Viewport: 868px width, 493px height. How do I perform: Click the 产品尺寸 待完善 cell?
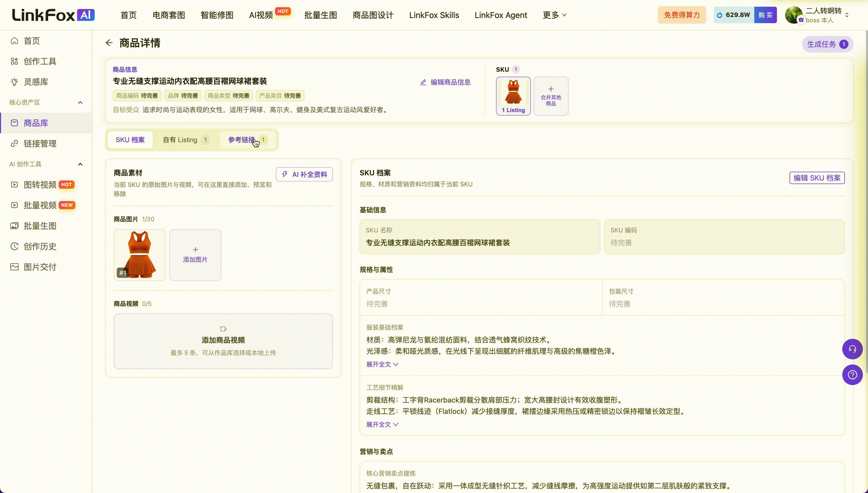pyautogui.click(x=481, y=298)
